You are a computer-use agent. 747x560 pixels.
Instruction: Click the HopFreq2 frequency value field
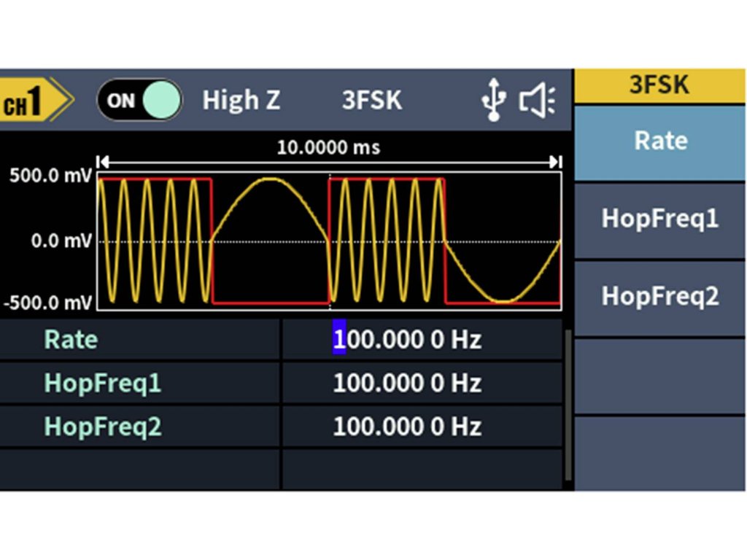point(407,427)
